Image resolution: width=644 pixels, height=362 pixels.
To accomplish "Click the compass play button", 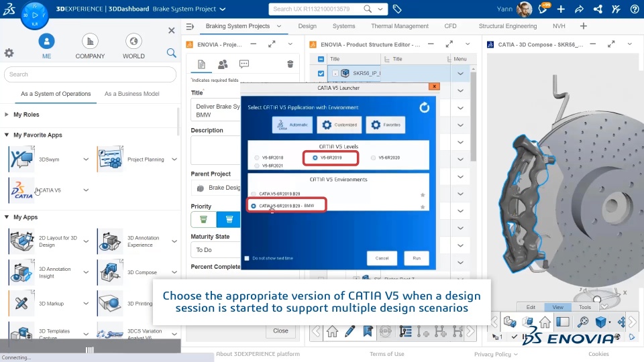I will (35, 15).
